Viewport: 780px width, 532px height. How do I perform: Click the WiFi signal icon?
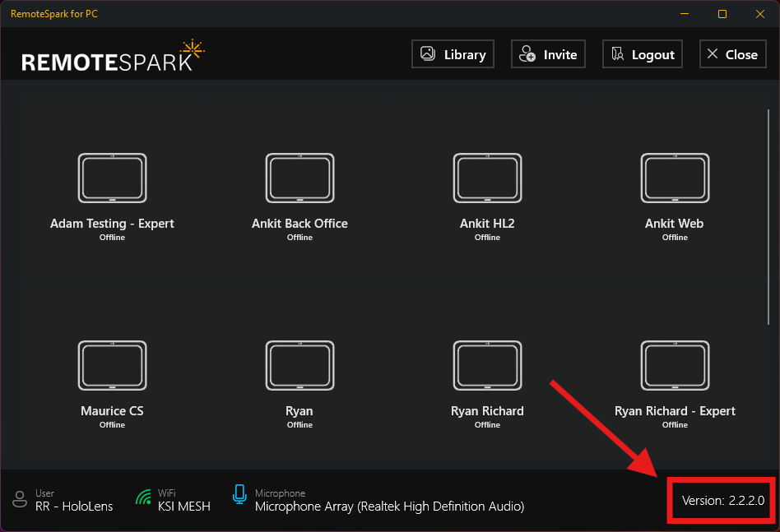tap(143, 497)
